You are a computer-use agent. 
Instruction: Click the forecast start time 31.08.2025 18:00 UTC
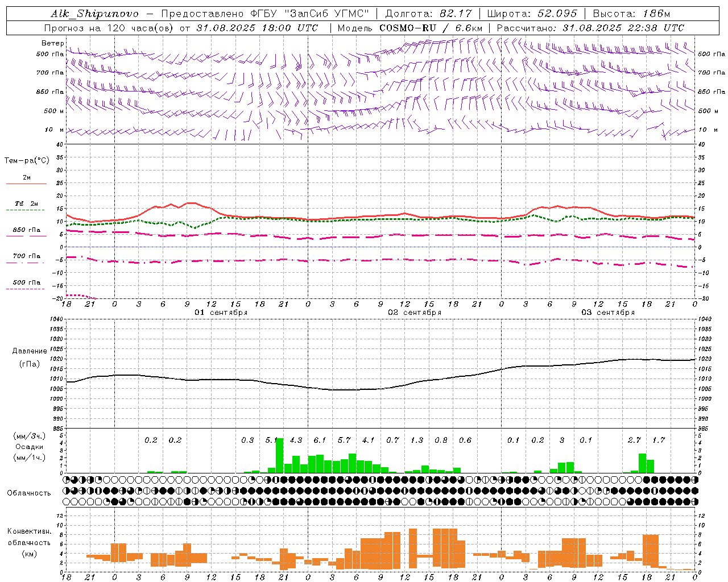tap(257, 28)
